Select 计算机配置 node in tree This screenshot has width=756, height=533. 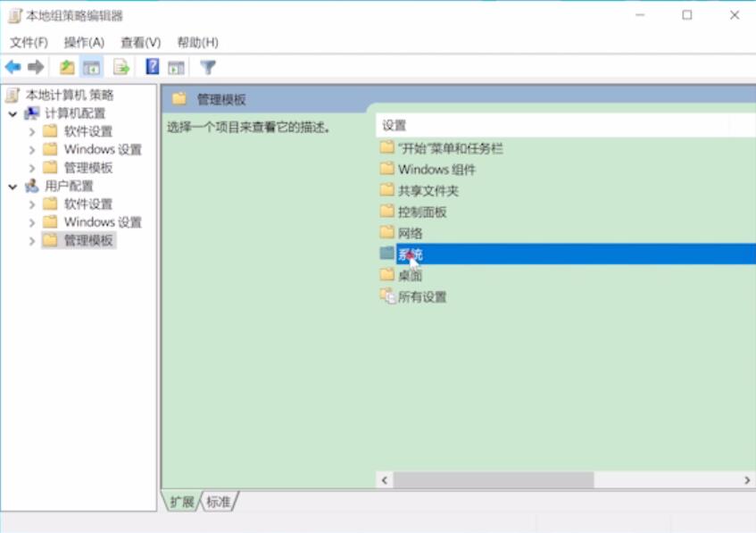coord(75,113)
